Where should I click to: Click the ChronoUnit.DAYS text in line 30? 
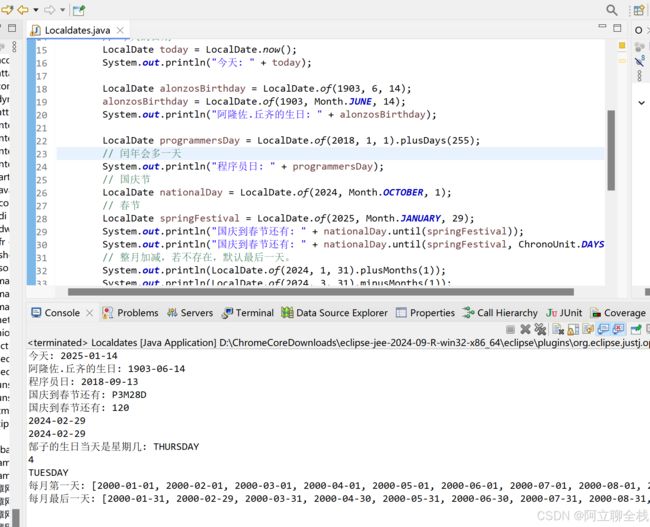click(561, 244)
